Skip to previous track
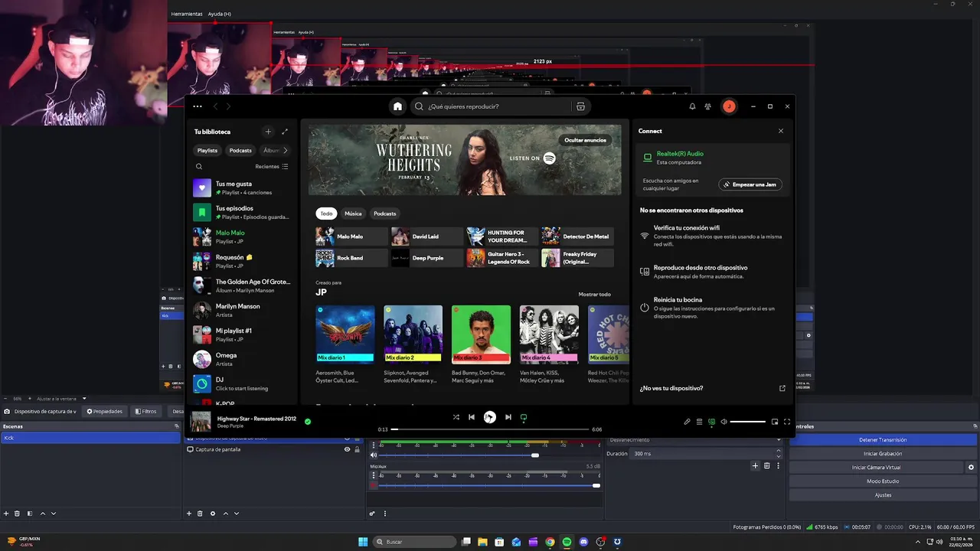Viewport: 980px width, 551px height. coord(472,417)
